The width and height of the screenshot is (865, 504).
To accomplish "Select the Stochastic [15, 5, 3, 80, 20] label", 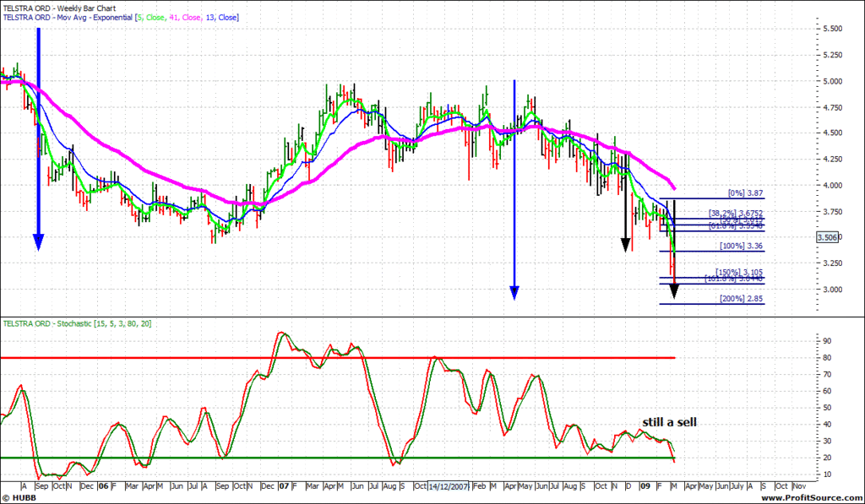I will coord(77,323).
